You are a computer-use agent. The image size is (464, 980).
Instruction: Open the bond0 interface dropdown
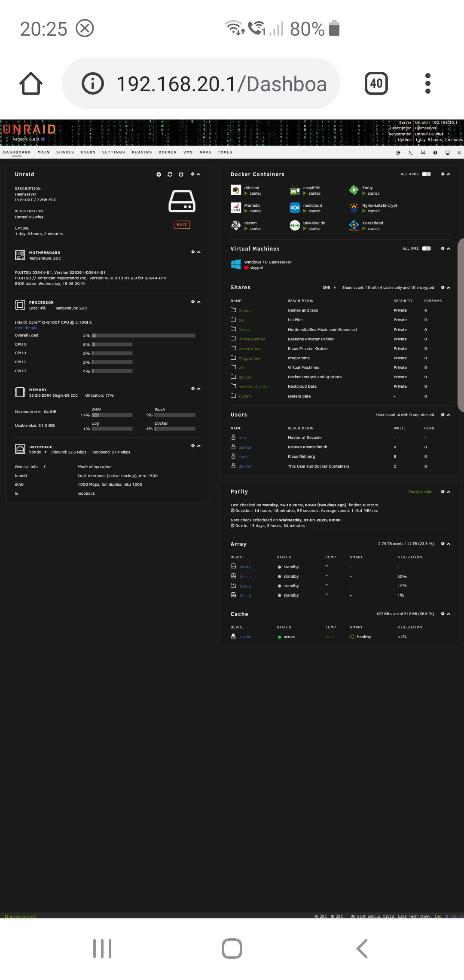coord(38,452)
